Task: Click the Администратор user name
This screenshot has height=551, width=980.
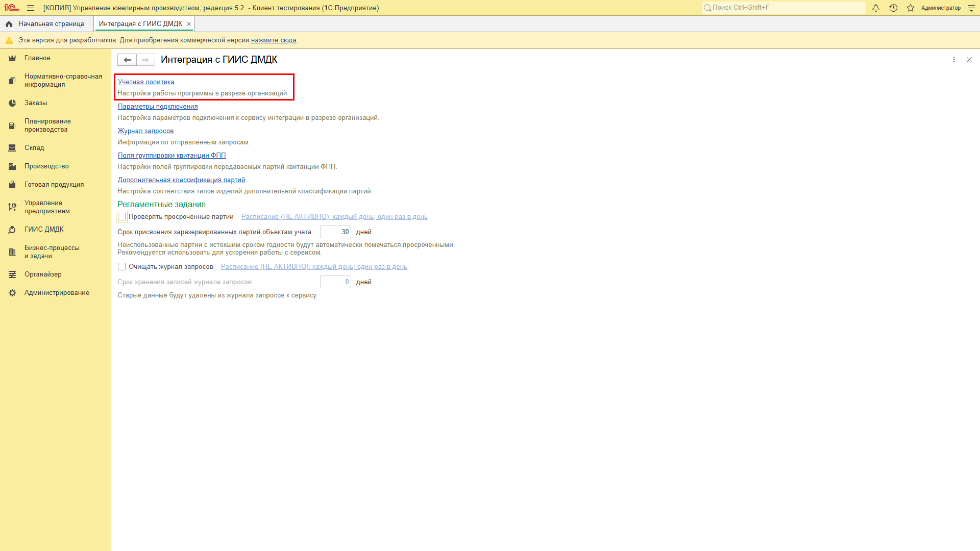Action: click(941, 8)
